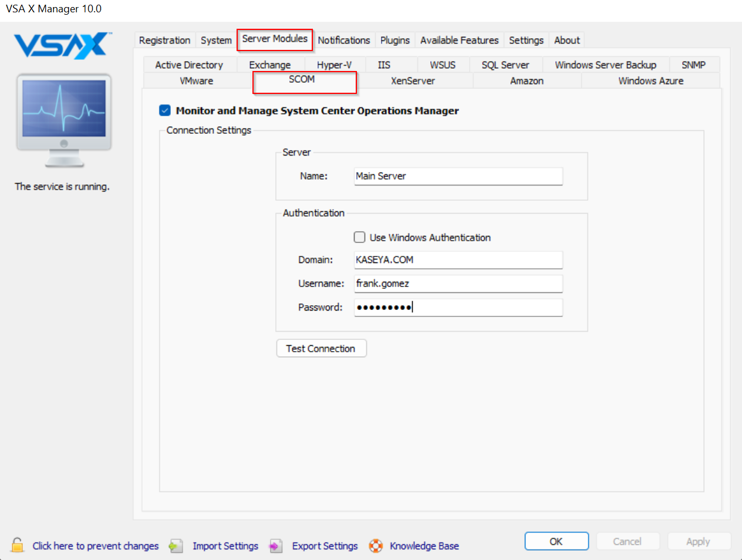Open the Amazon module tab

(527, 80)
